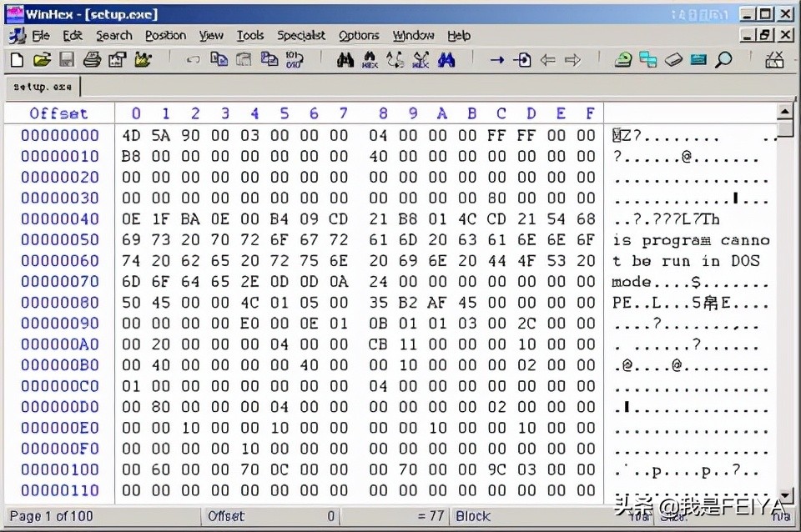The width and height of the screenshot is (801, 532).
Task: Click the scrollbar down arrow
Action: pyautogui.click(x=784, y=494)
